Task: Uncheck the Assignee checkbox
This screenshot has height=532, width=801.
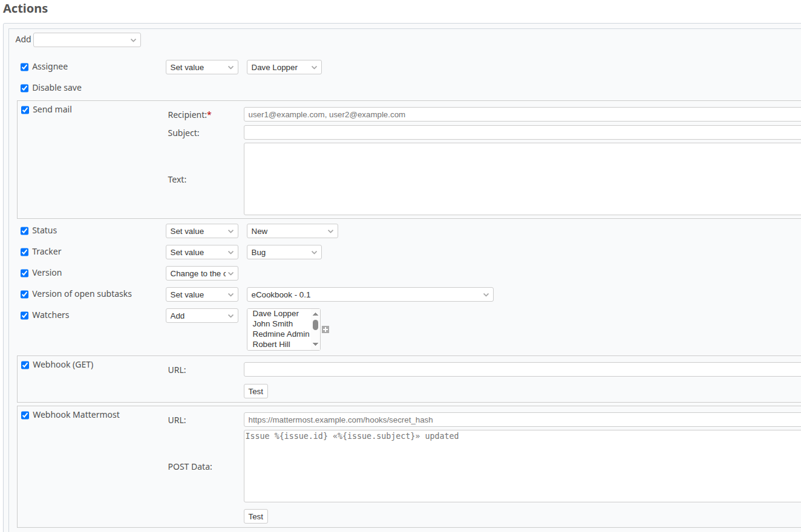Action: tap(25, 67)
